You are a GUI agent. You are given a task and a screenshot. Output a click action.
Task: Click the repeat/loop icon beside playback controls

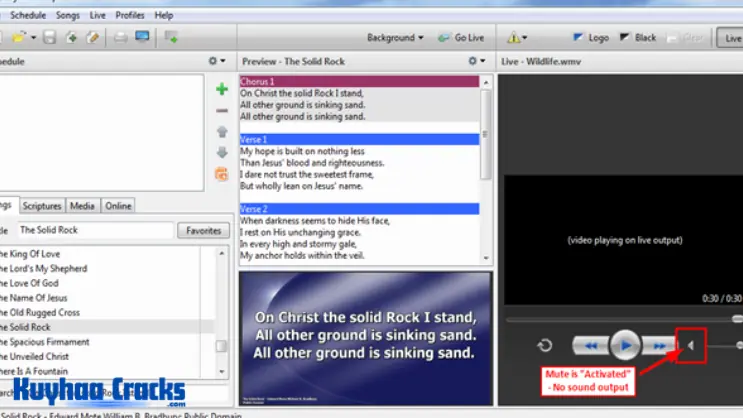pos(545,345)
